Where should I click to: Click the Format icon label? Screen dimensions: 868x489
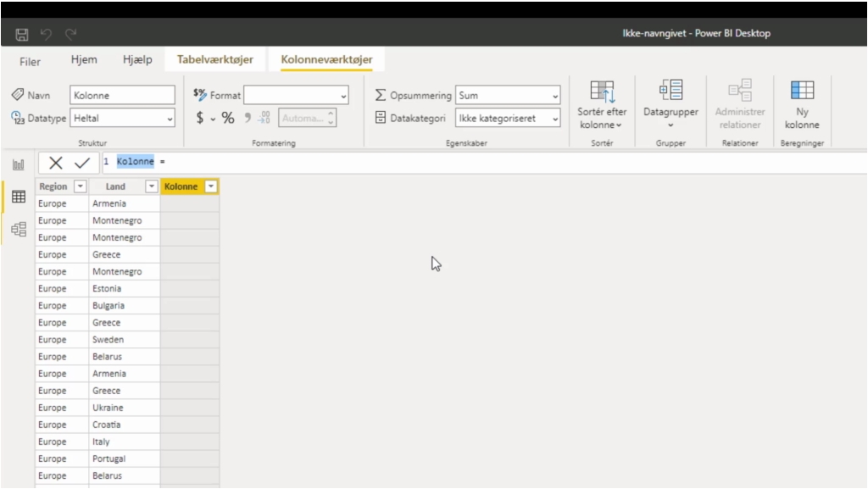pos(200,95)
